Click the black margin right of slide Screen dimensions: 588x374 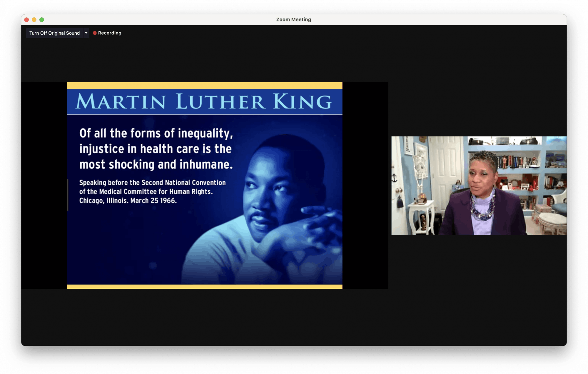365,185
